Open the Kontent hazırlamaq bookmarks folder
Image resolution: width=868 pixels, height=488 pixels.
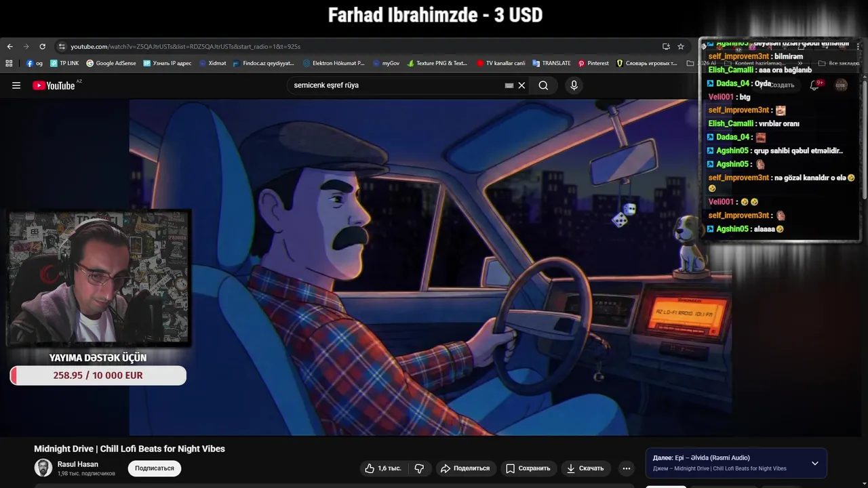(x=754, y=63)
